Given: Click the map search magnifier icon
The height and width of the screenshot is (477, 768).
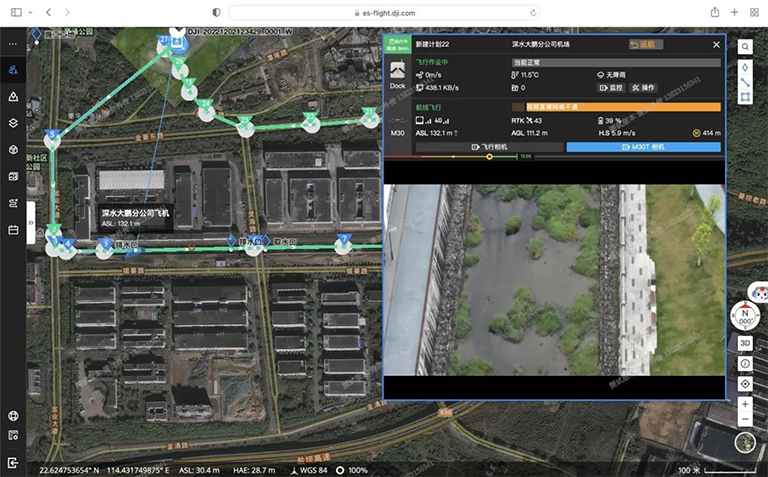Looking at the screenshot, I should pyautogui.click(x=745, y=47).
